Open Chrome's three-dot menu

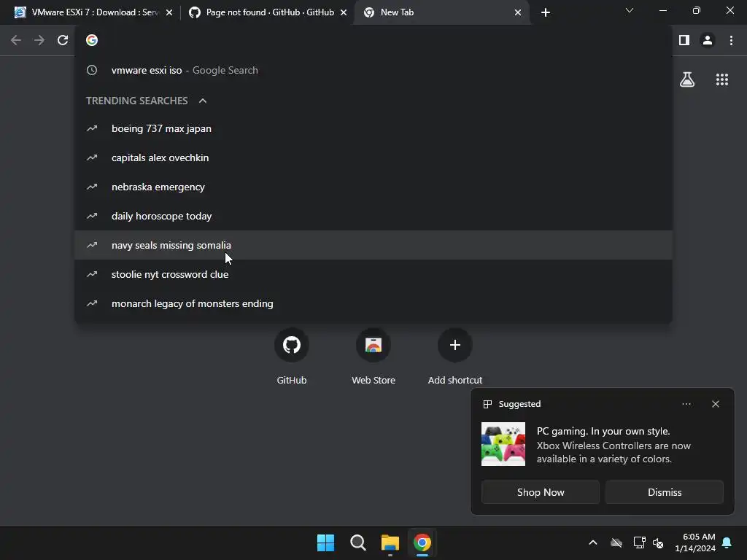(x=731, y=41)
